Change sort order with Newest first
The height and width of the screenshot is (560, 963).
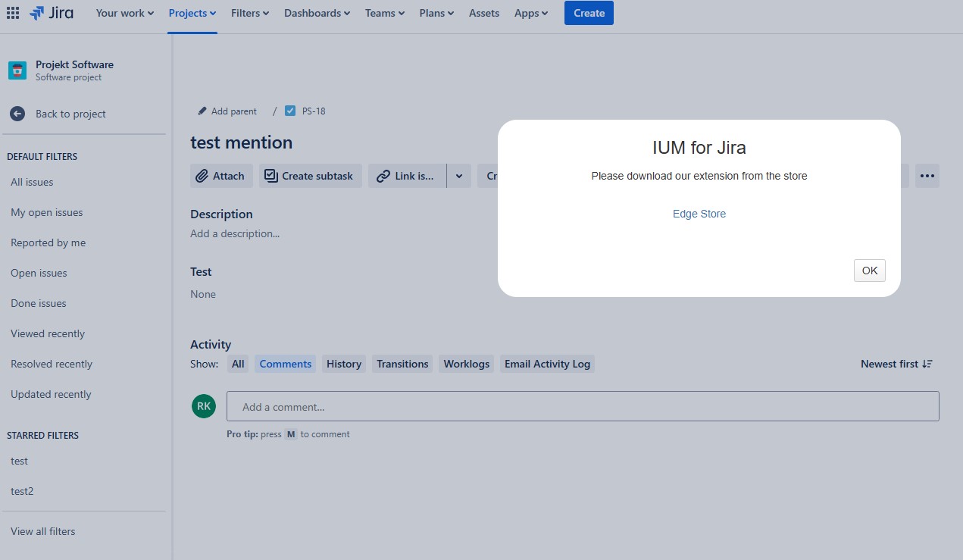click(896, 364)
